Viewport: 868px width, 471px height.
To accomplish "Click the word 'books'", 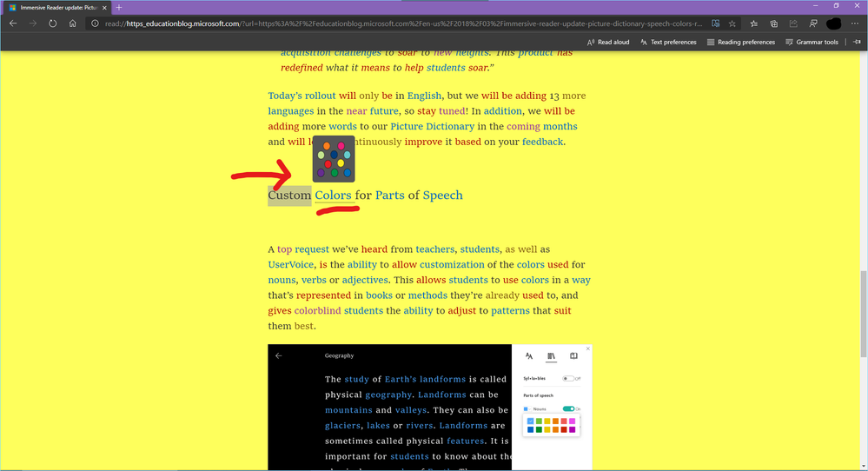I will click(379, 295).
